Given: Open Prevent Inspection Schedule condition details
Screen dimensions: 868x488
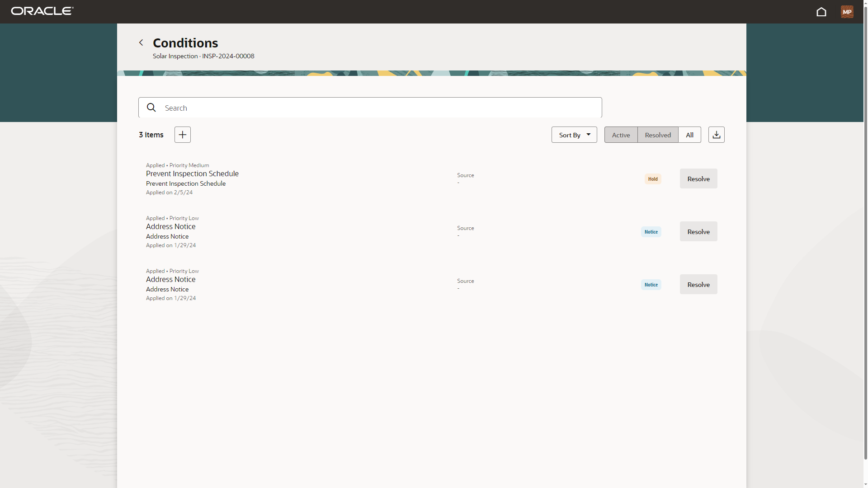Looking at the screenshot, I should click(192, 174).
